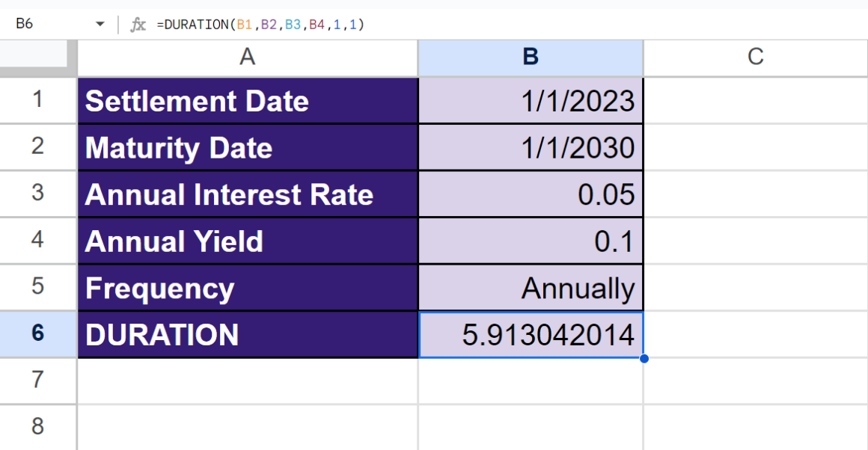This screenshot has width=868, height=450.
Task: Select column header C
Action: click(755, 58)
